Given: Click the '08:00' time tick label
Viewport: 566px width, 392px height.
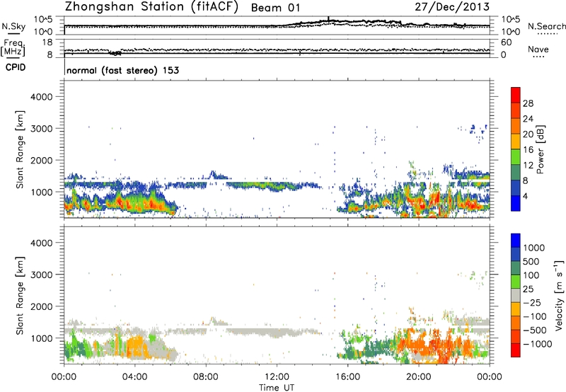Looking at the screenshot, I should click(x=206, y=377).
